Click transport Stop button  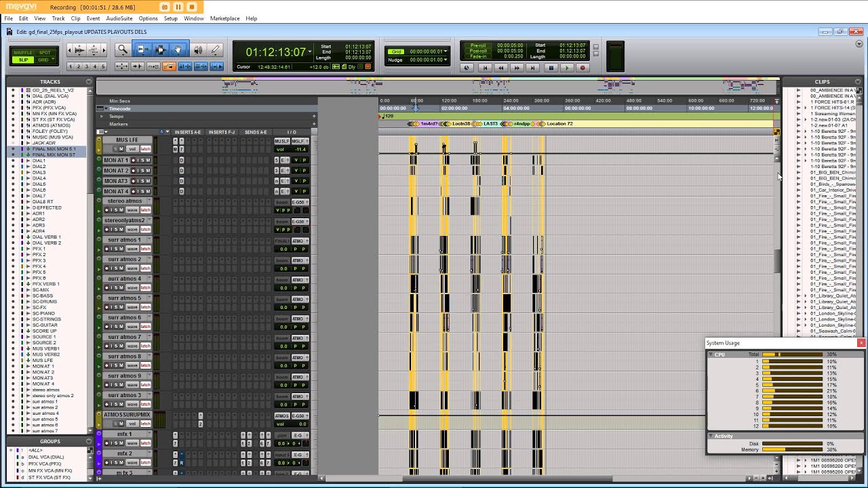point(551,68)
